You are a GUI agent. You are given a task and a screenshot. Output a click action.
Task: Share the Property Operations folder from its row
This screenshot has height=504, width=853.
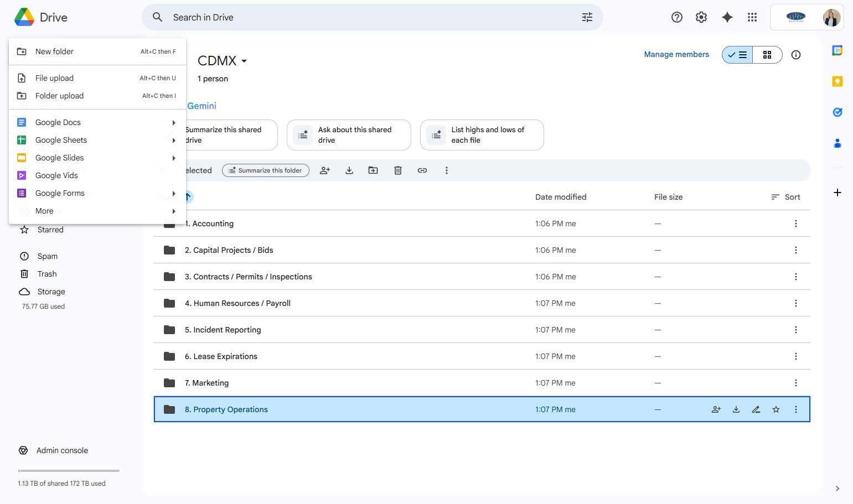[x=716, y=409]
